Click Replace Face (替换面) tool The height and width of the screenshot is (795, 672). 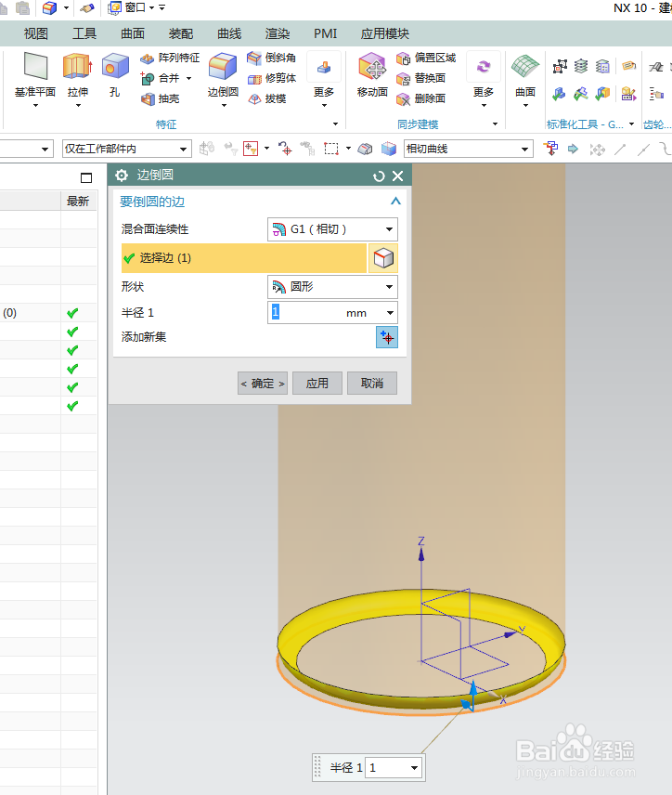(x=421, y=79)
